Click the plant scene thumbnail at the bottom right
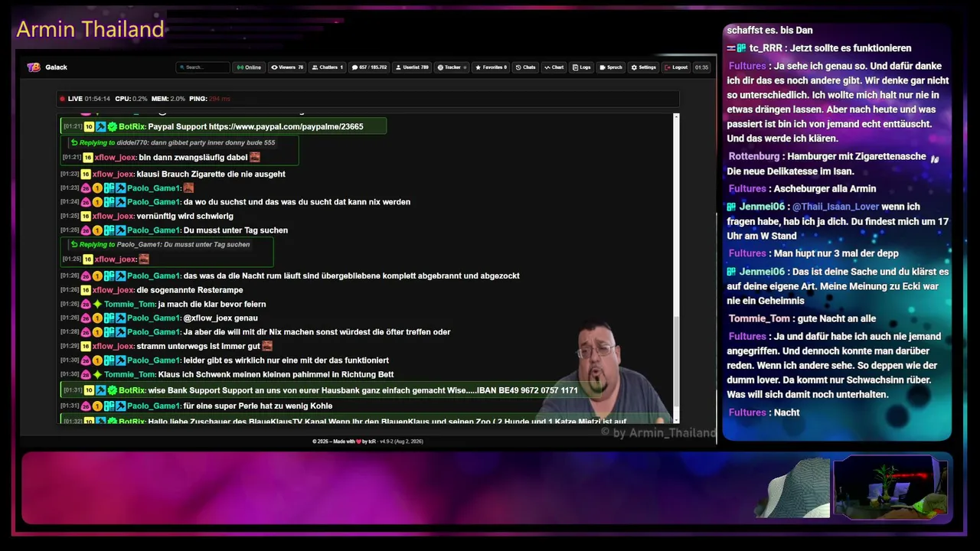Viewport: 980px width, 551px height. coord(890,487)
